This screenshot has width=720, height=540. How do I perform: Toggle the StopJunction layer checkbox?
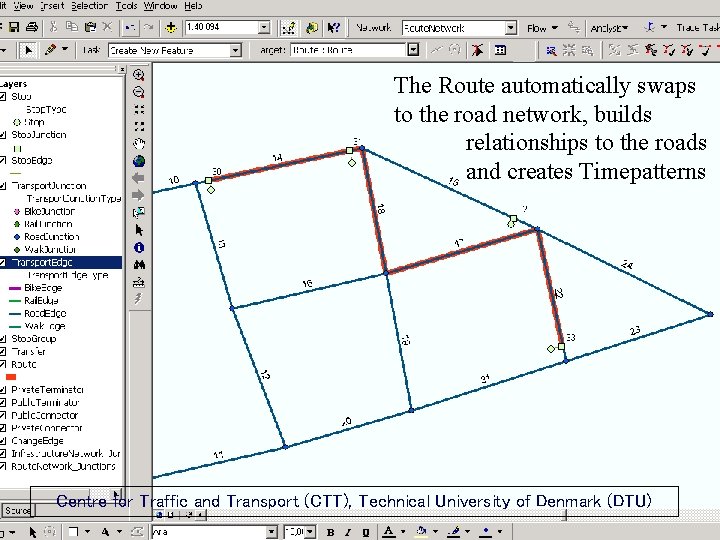point(3,135)
